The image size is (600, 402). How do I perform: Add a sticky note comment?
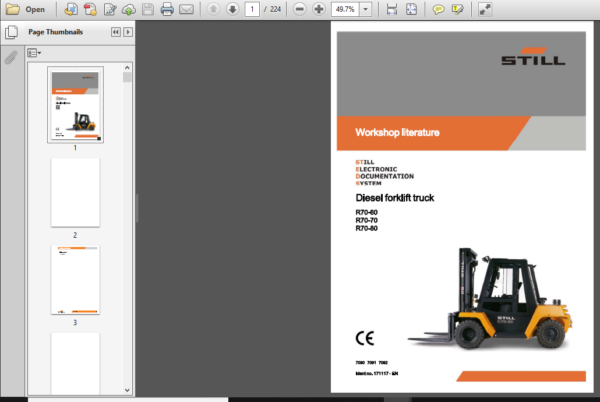[x=438, y=9]
